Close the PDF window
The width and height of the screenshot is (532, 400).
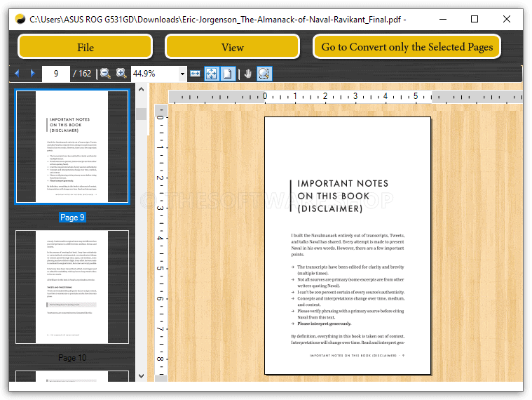coord(507,20)
